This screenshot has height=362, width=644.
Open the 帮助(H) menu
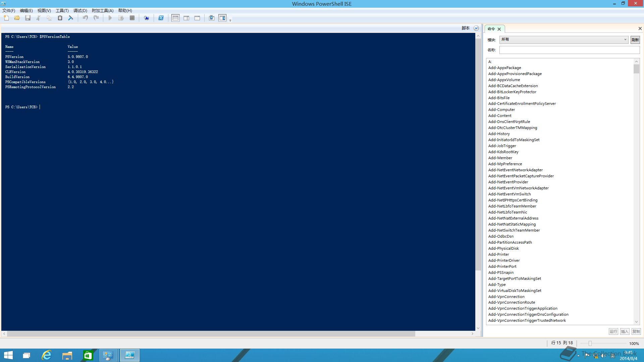tap(125, 11)
